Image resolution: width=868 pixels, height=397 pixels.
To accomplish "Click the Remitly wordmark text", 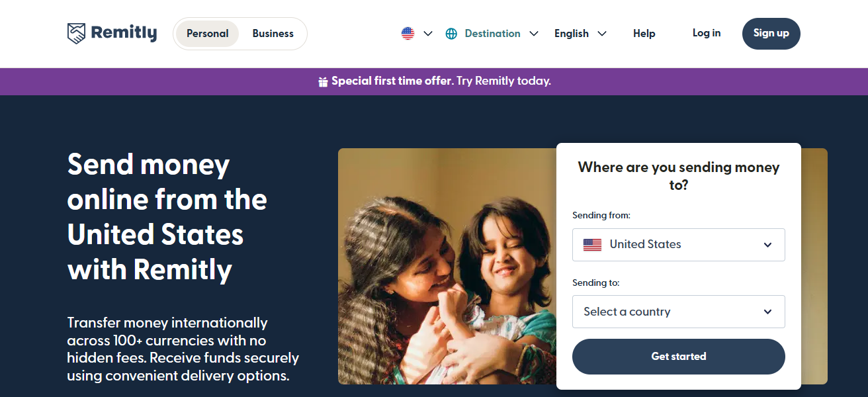I will (x=124, y=33).
